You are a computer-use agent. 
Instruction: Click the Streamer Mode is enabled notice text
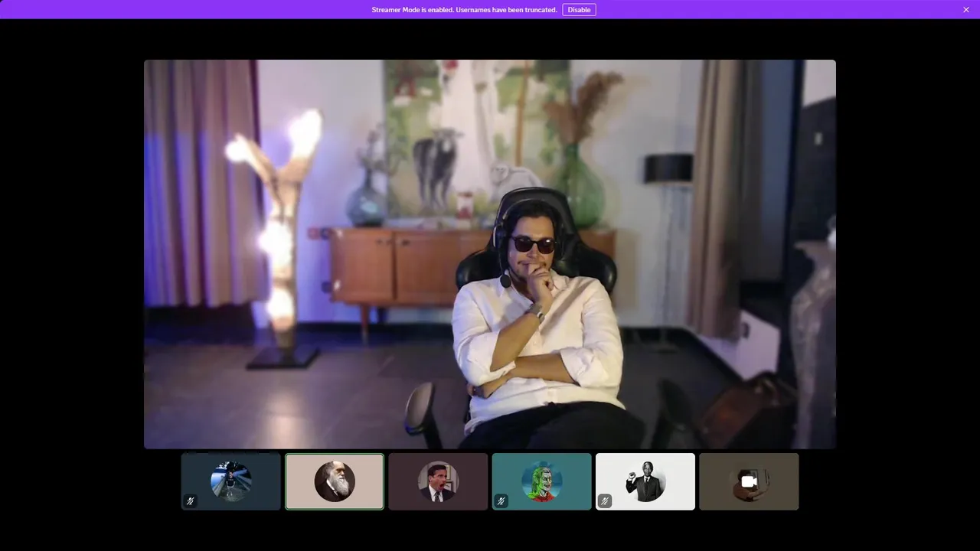tap(464, 10)
